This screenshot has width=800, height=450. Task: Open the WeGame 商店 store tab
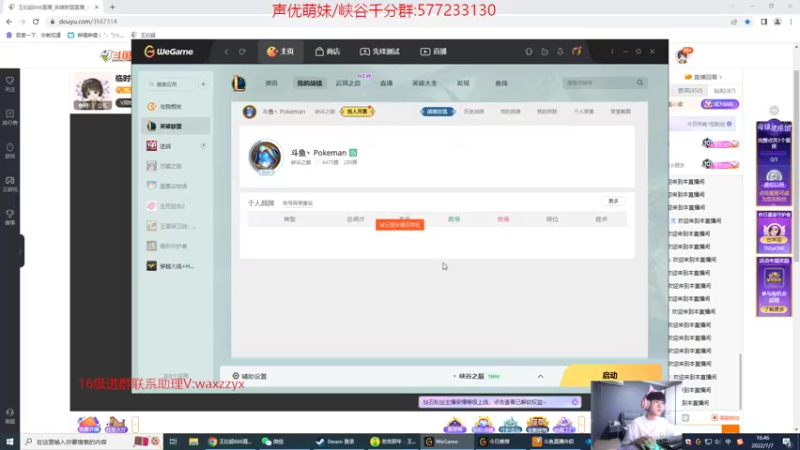click(x=328, y=52)
